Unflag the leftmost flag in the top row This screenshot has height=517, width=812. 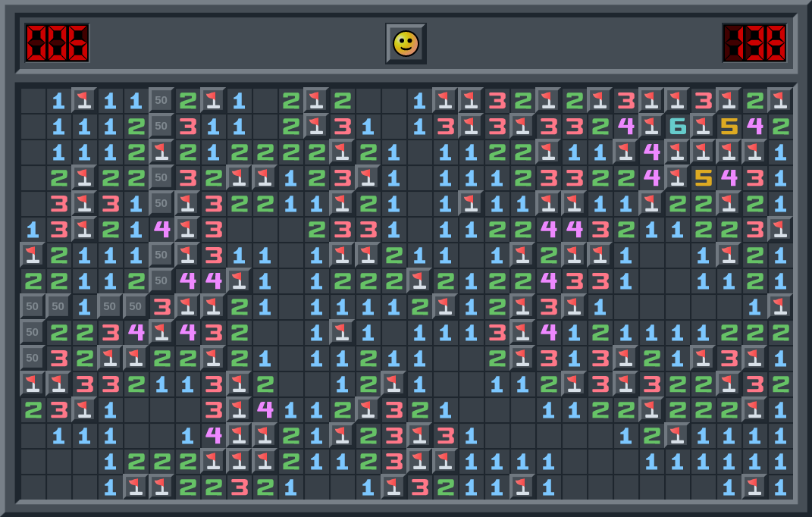tap(84, 101)
